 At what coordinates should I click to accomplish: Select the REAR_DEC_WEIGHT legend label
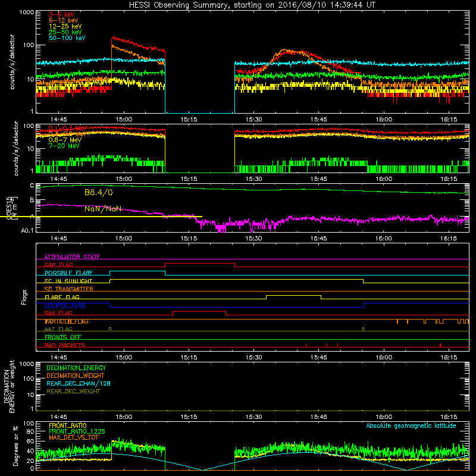point(73,392)
